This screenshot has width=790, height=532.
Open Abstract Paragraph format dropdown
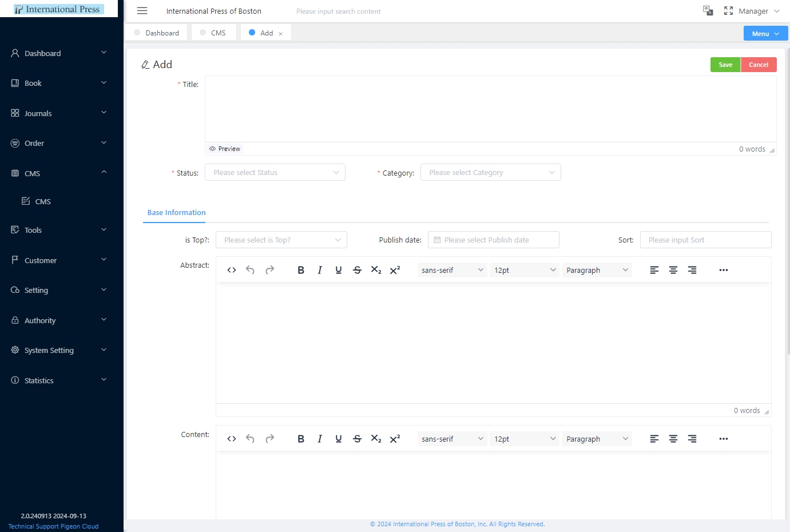(597, 270)
